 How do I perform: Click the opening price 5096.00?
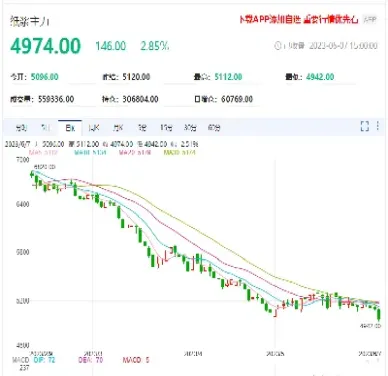(45, 77)
